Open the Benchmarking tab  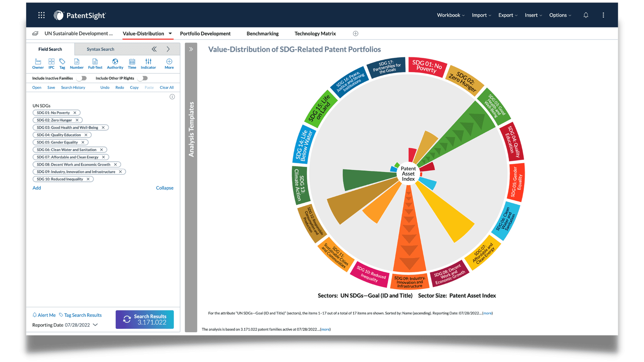(262, 34)
